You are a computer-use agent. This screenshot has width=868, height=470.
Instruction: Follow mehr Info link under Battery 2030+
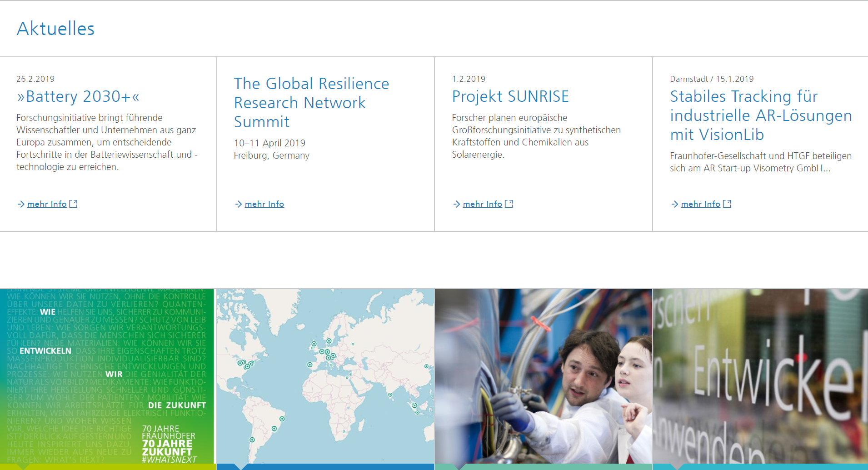(x=47, y=204)
